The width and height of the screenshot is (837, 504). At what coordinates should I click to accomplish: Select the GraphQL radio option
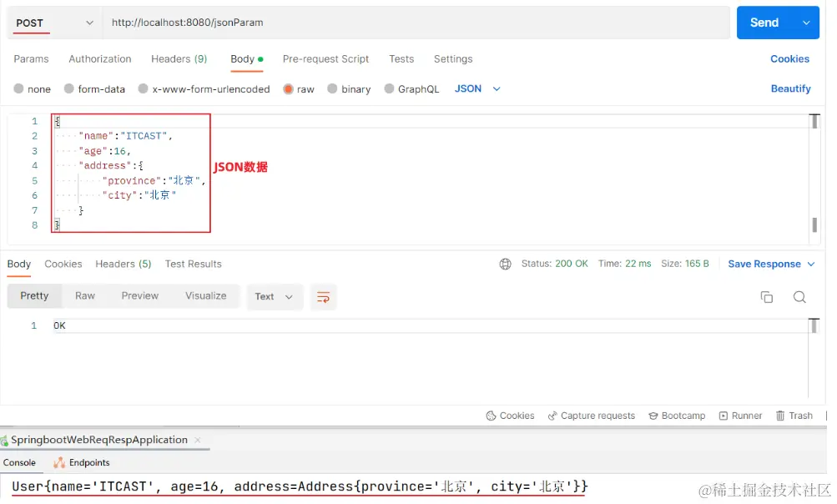click(389, 88)
